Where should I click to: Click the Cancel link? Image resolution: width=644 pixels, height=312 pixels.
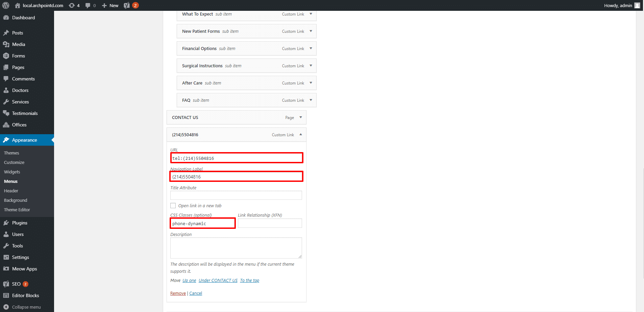click(x=196, y=293)
